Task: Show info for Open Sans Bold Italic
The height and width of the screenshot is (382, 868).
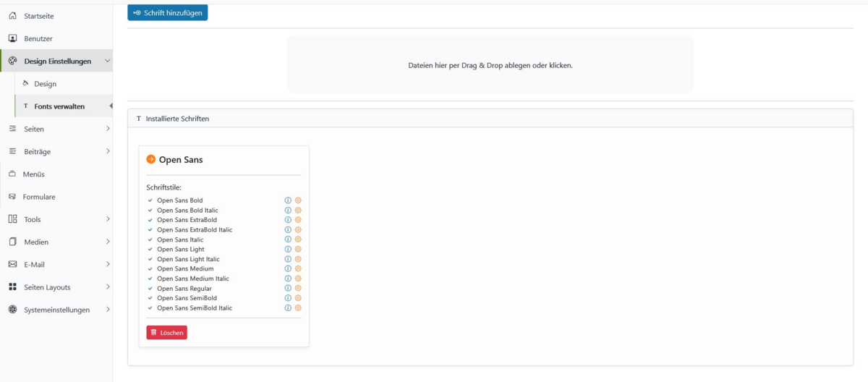Action: click(x=288, y=210)
